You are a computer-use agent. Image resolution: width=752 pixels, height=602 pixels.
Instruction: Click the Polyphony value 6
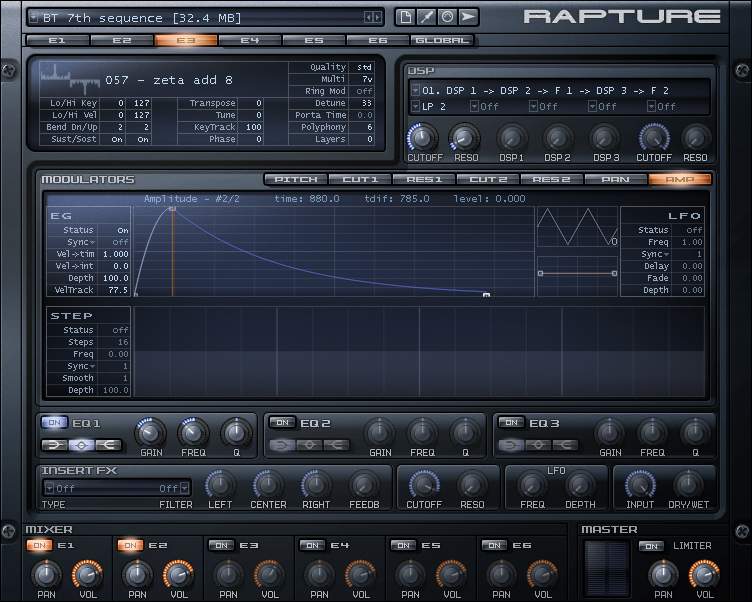[x=369, y=127]
